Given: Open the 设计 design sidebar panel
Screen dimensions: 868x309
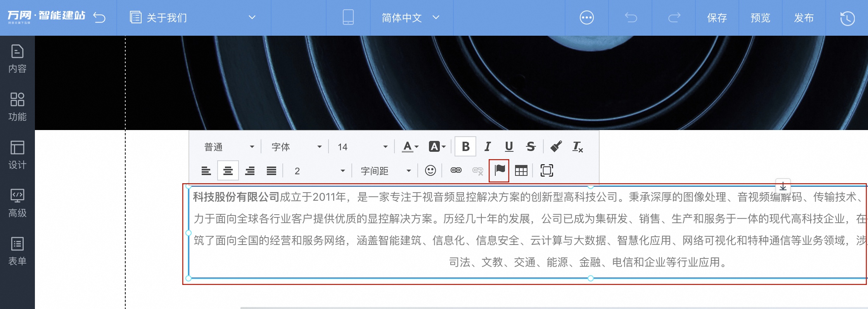Looking at the screenshot, I should [17, 155].
